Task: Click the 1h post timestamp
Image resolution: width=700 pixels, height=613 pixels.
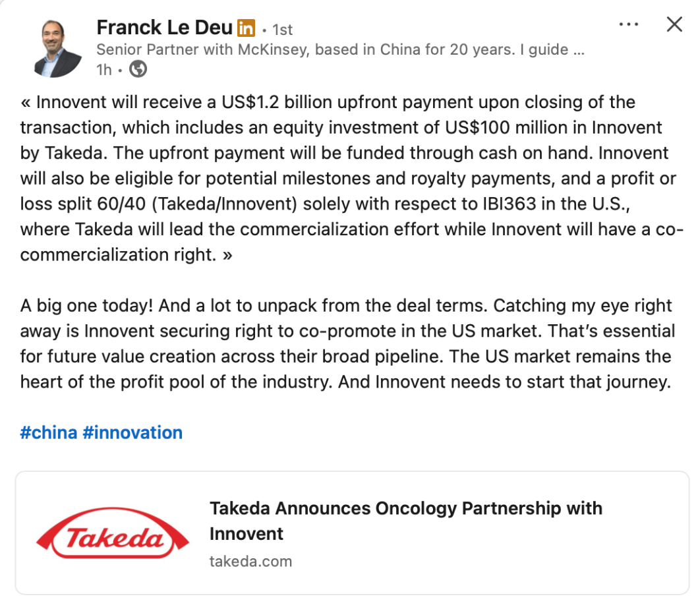Action: [104, 69]
